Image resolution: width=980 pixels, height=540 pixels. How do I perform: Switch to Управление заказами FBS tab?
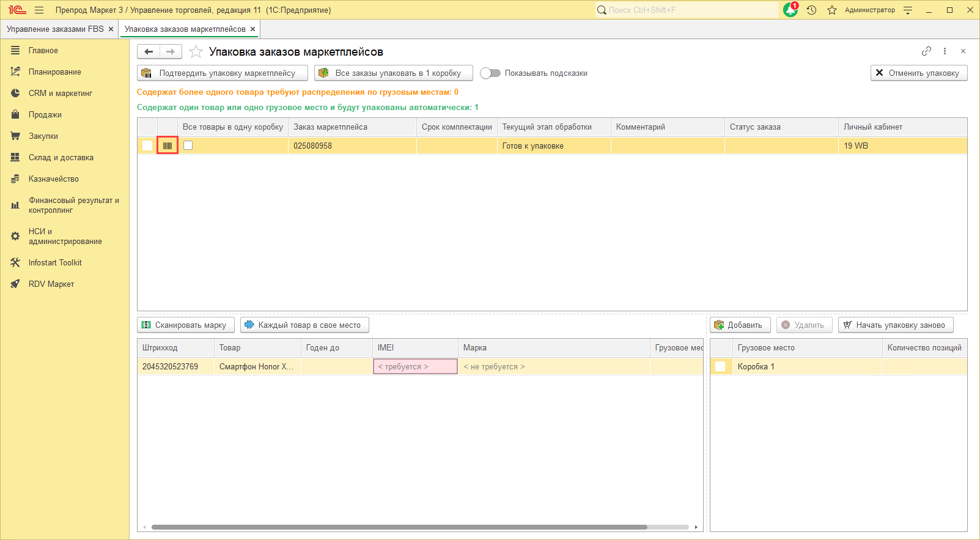(x=55, y=29)
